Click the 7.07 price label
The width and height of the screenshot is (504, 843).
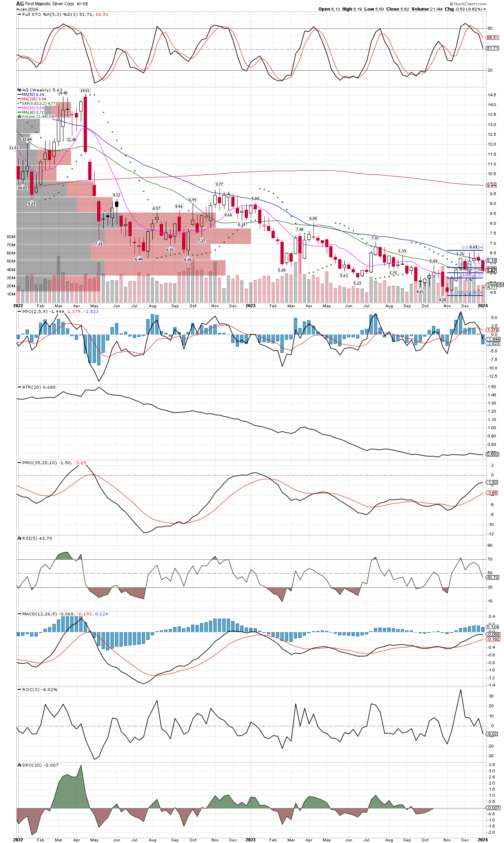(375, 238)
